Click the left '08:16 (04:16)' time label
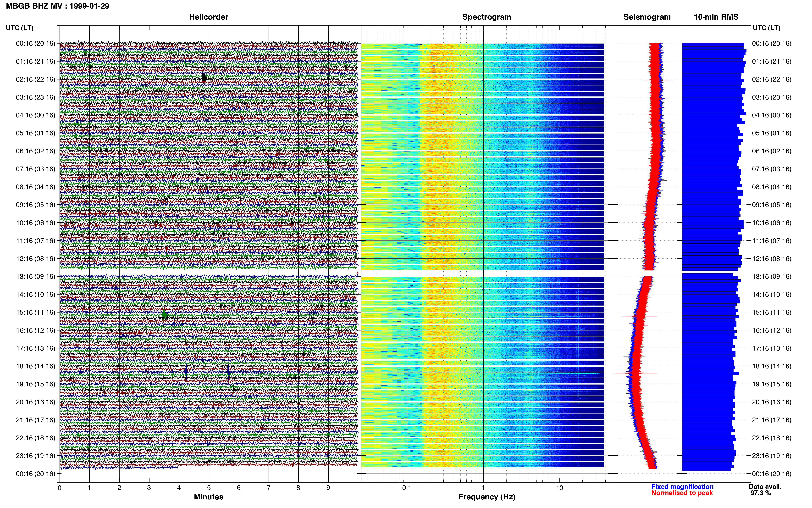Screen dimensions: 812x508 tap(36, 187)
